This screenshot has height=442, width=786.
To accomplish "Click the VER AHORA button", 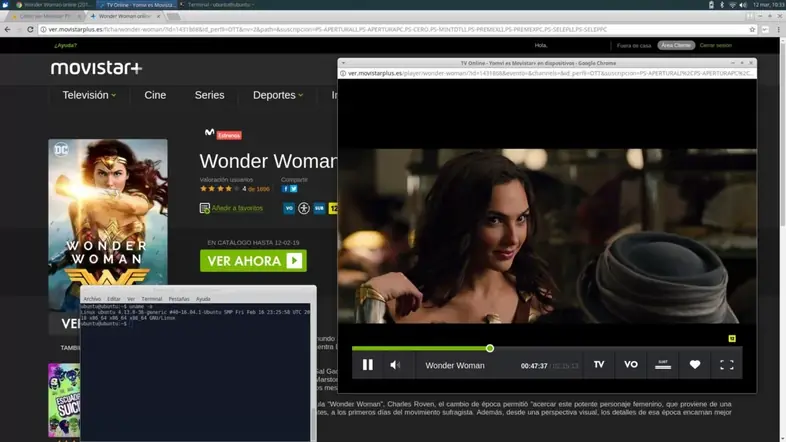I will click(253, 261).
